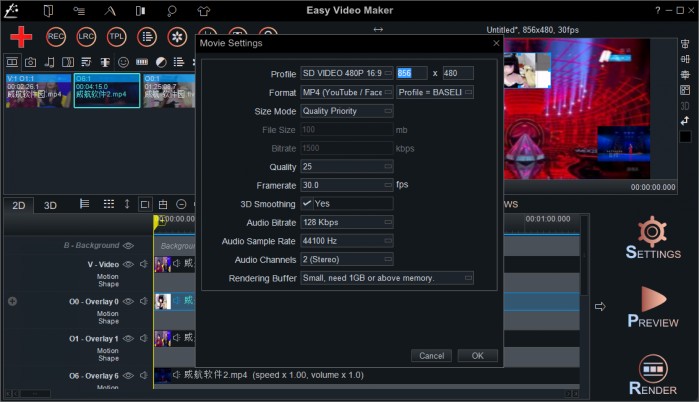
Task: Toggle visibility eye of Background track
Action: [128, 246]
